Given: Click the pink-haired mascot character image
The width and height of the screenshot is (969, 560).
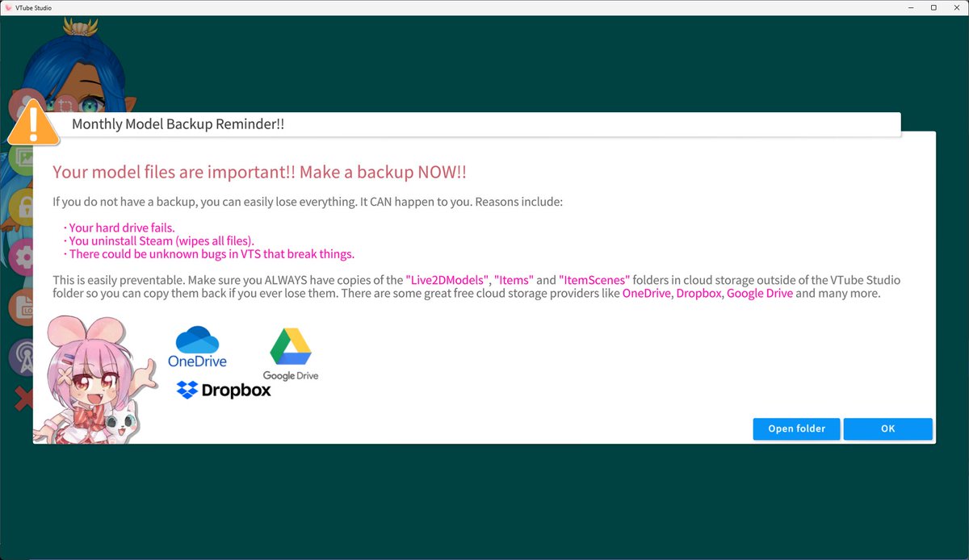Looking at the screenshot, I should tap(95, 379).
